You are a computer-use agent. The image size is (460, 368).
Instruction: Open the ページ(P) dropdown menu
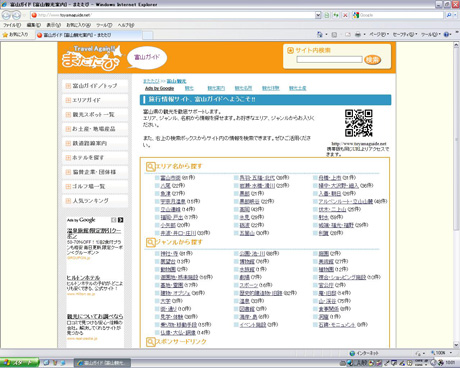(x=379, y=34)
